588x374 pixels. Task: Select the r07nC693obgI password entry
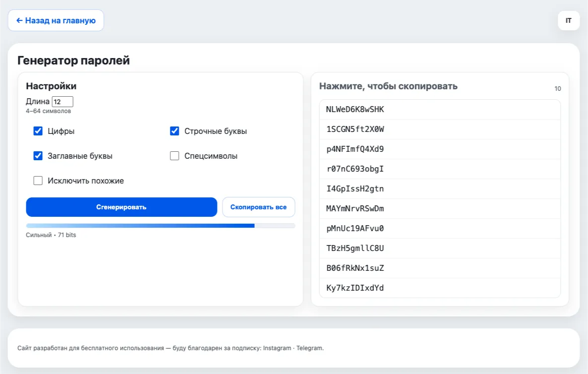pos(440,169)
